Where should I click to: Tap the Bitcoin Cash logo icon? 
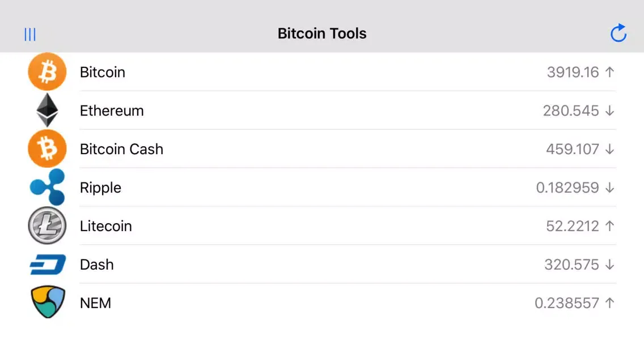coord(47,149)
